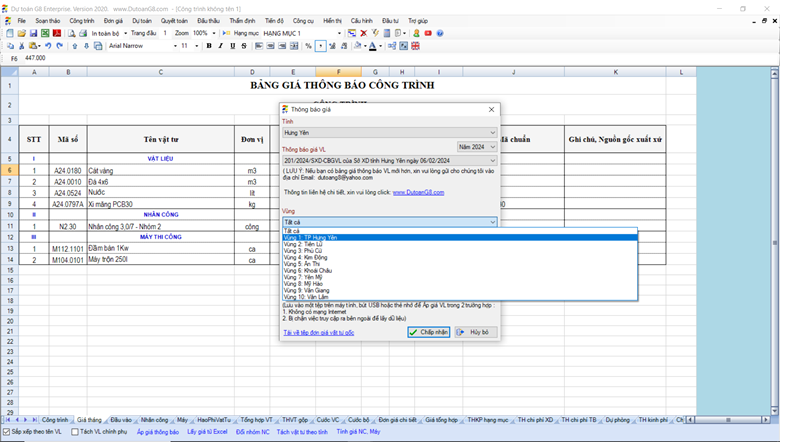Apply underline formatting

[232, 46]
